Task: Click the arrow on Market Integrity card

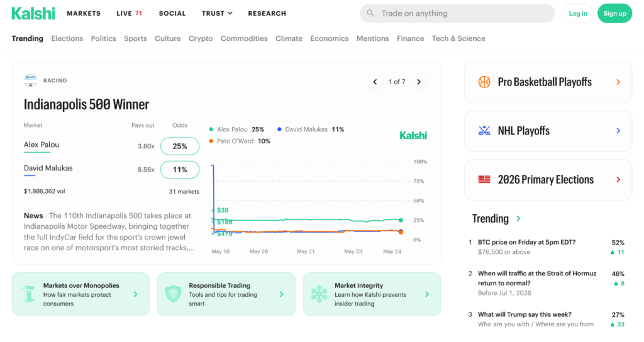Action: tap(427, 294)
